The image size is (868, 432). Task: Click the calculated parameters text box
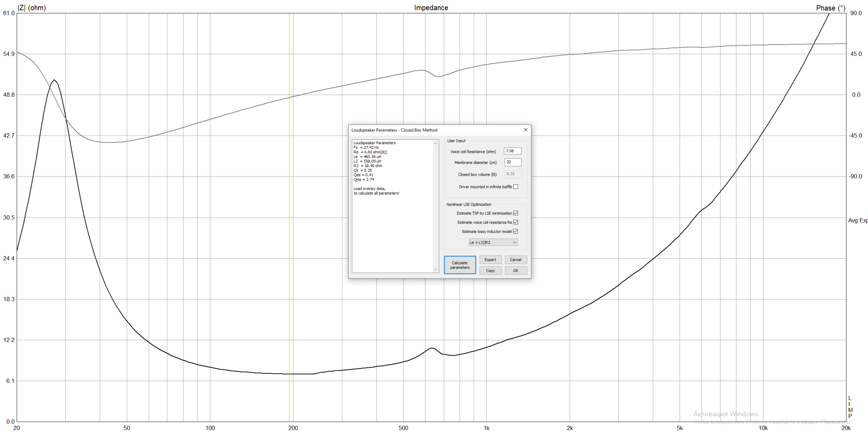pos(392,206)
